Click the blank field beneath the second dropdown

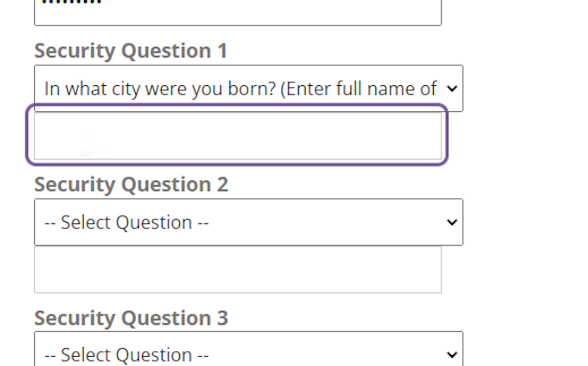tap(238, 269)
